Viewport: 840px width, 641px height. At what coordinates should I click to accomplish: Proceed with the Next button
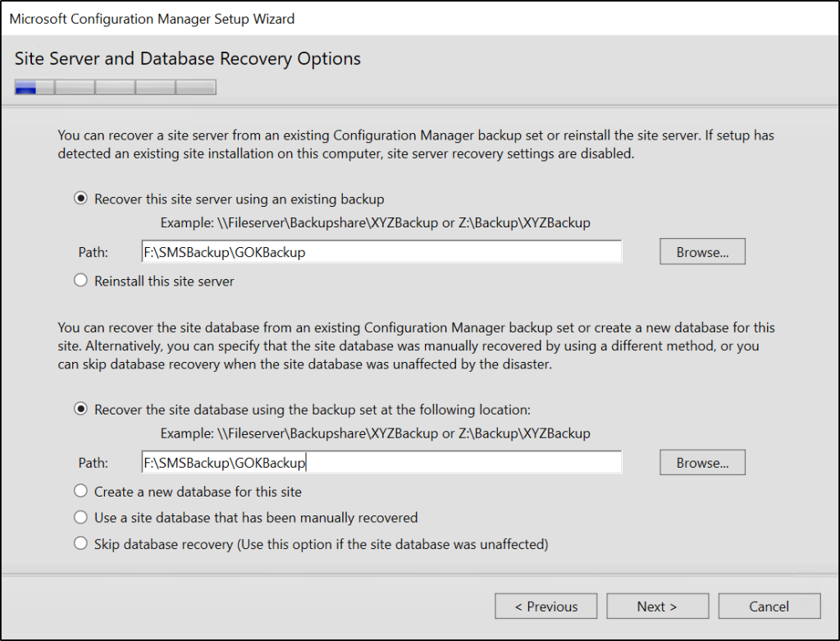(657, 607)
